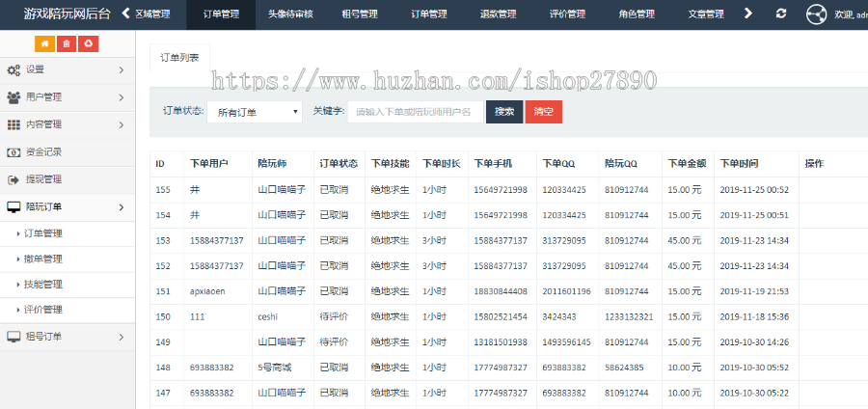Click 陪玩QQ 58624385 in row 148

(624, 368)
